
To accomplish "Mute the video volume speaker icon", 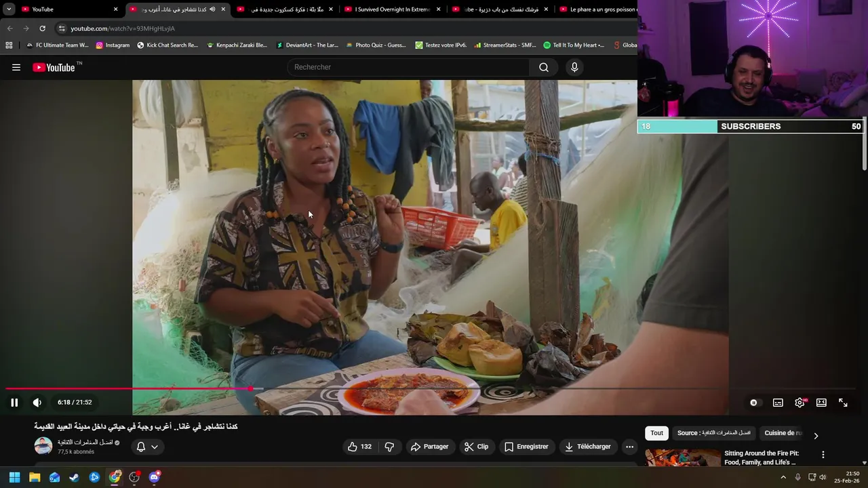I will click(x=37, y=403).
